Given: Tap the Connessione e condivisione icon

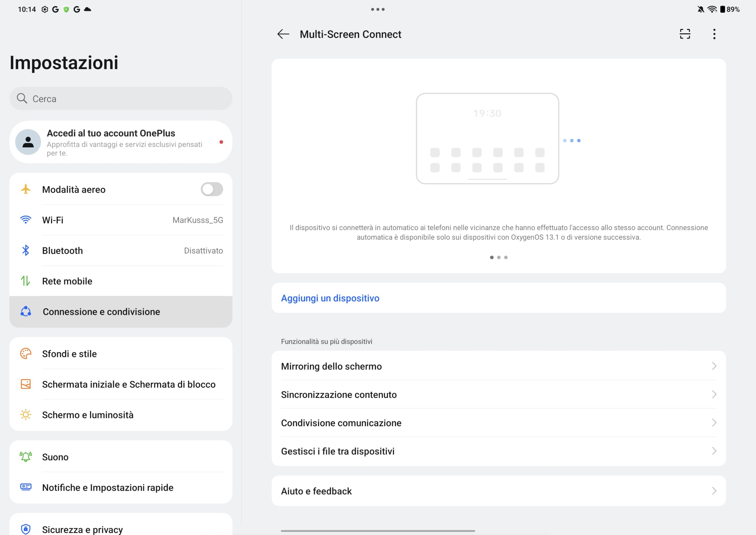Looking at the screenshot, I should point(26,312).
